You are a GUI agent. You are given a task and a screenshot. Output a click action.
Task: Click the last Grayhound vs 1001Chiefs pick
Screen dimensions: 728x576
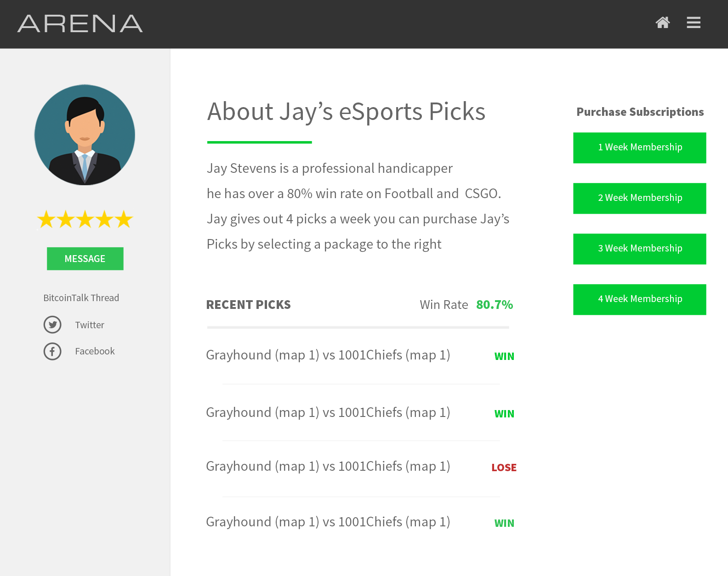328,522
